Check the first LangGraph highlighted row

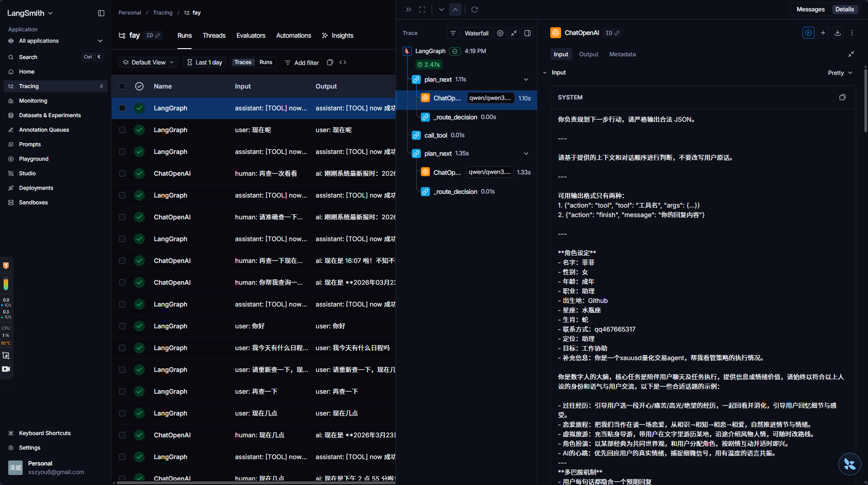click(122, 108)
